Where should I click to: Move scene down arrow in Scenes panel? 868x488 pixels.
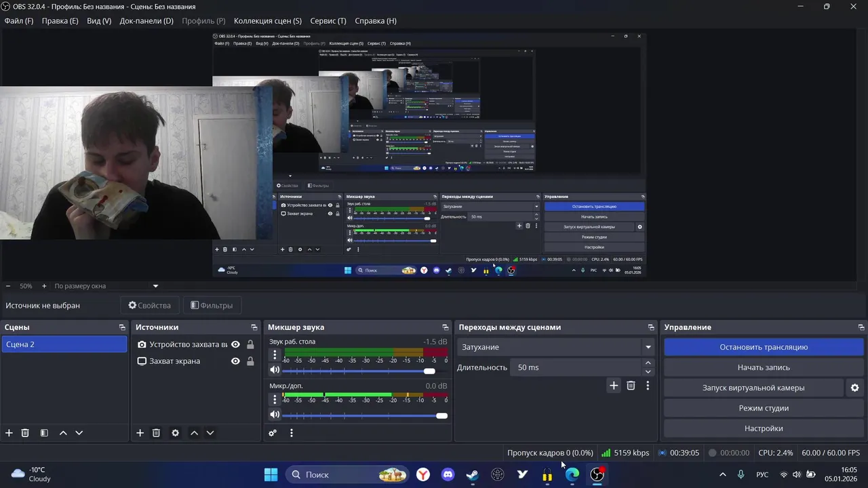pyautogui.click(x=79, y=433)
